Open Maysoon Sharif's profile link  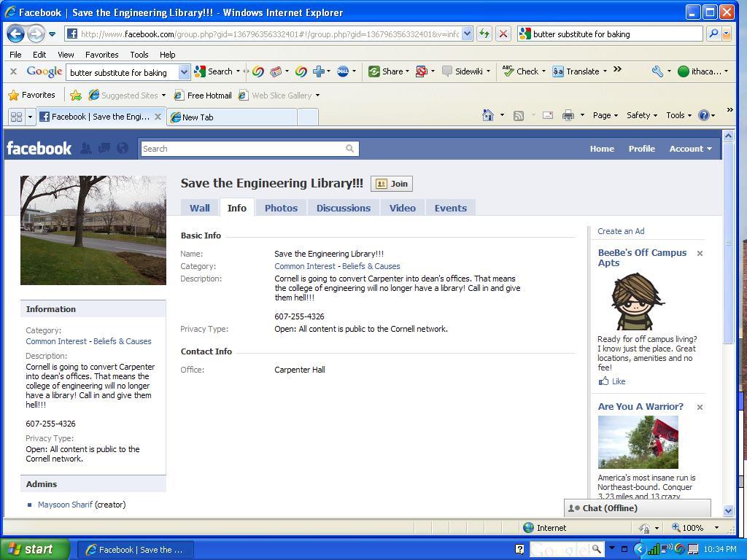(65, 505)
